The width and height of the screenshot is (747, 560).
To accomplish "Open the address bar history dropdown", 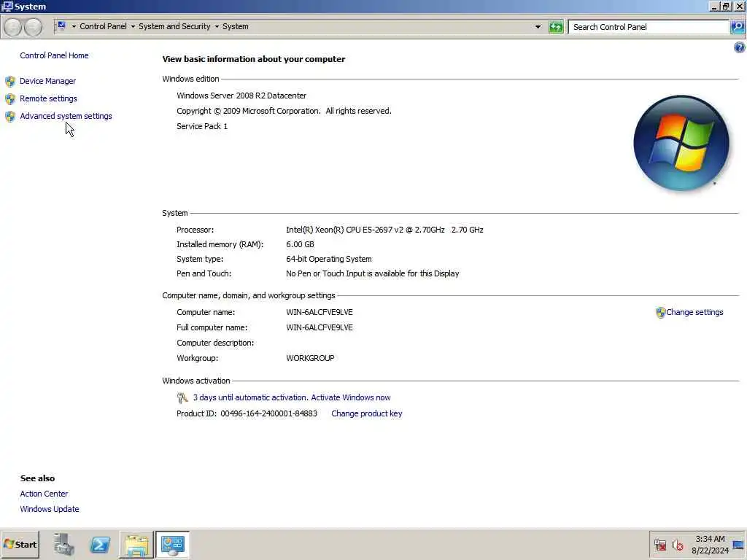I will [538, 27].
